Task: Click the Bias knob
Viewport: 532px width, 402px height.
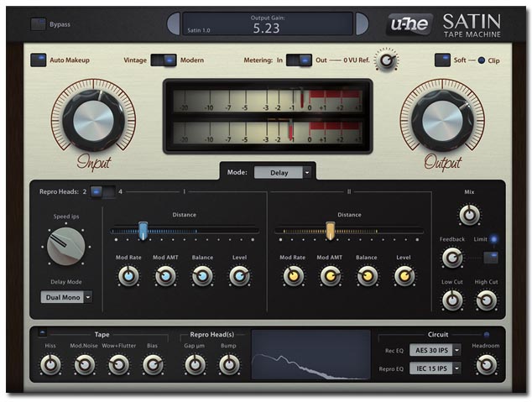Action: pos(153,365)
